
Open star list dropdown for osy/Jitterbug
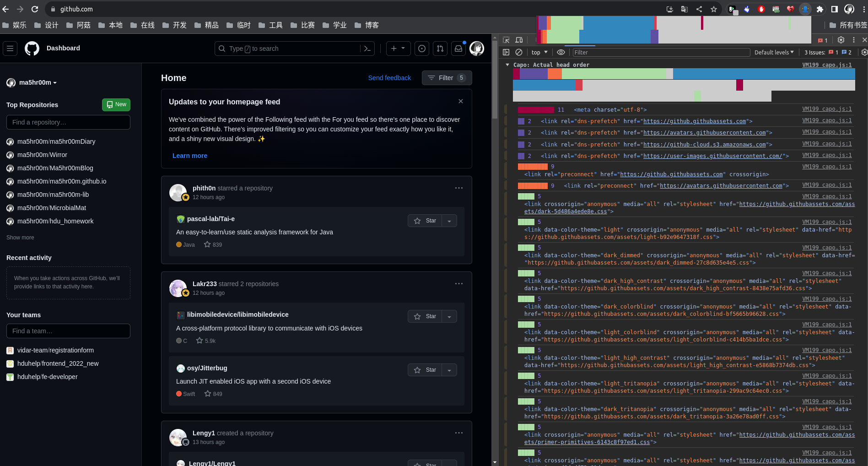pos(449,370)
